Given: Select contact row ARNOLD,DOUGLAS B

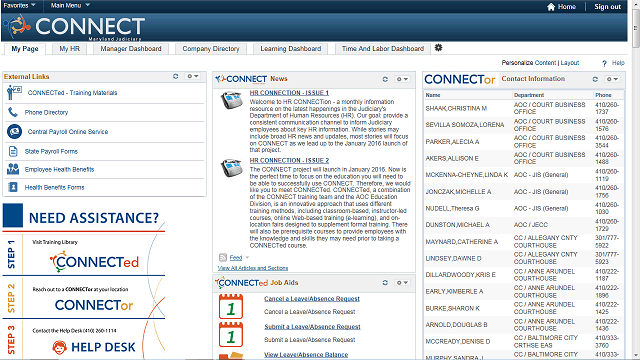Looking at the screenshot, I should click(524, 325).
